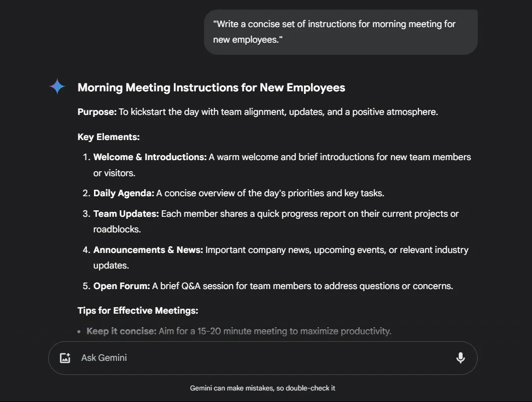Click the Keep it concise bullet text

[122, 331]
